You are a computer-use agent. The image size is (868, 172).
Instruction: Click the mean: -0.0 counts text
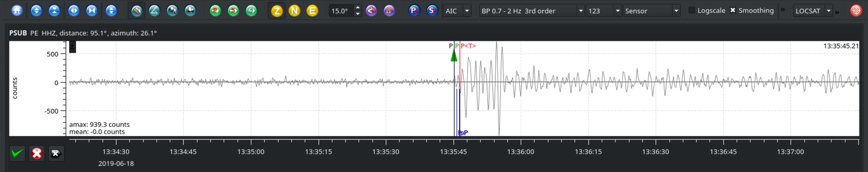pyautogui.click(x=97, y=132)
